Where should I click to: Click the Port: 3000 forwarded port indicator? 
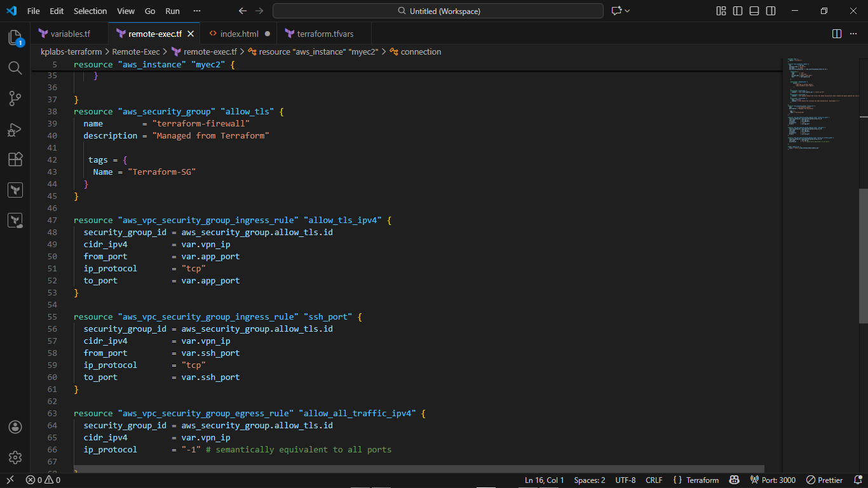click(773, 480)
